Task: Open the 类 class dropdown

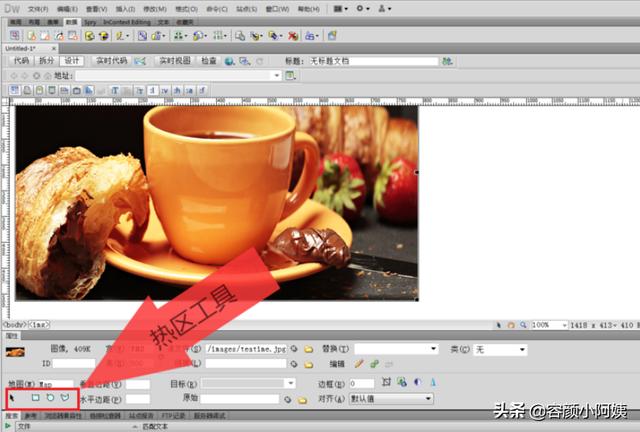Action: click(x=500, y=350)
